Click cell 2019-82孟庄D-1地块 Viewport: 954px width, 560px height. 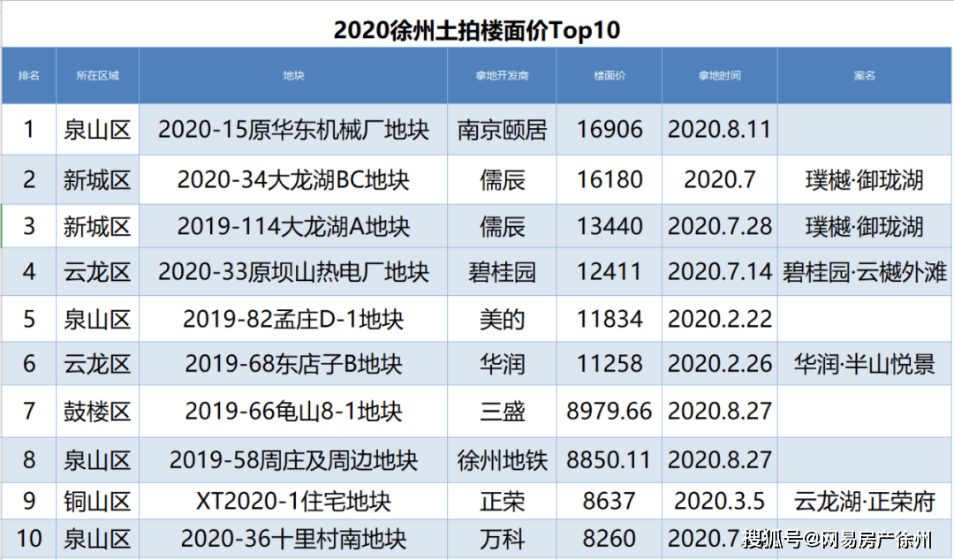click(x=293, y=319)
